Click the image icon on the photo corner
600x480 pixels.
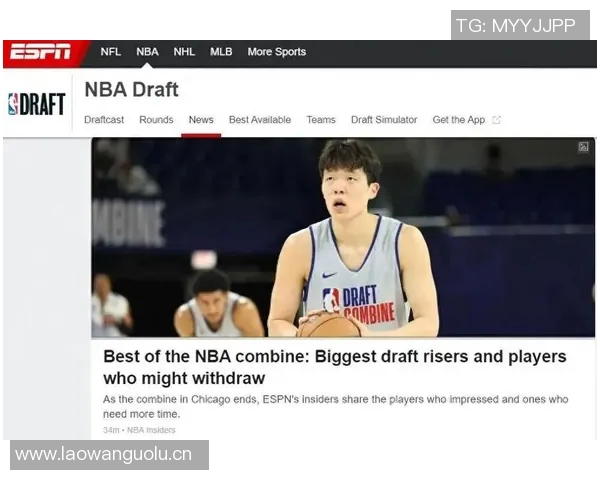click(x=583, y=147)
